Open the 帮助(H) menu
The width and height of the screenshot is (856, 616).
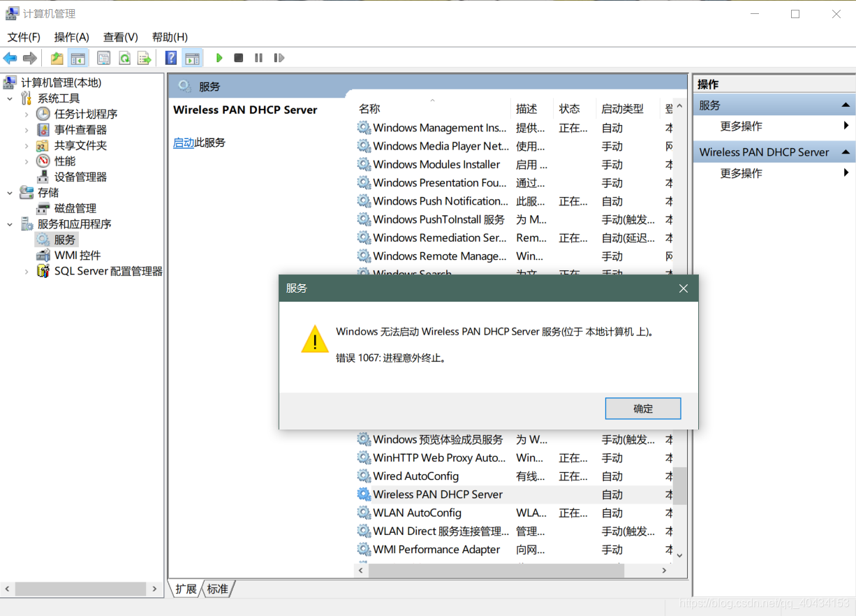pyautogui.click(x=170, y=37)
